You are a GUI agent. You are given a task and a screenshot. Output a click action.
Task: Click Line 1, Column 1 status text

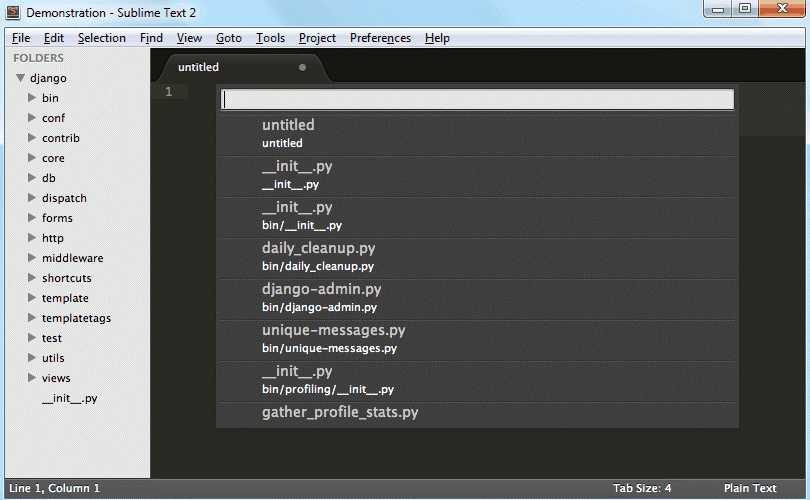pos(54,488)
